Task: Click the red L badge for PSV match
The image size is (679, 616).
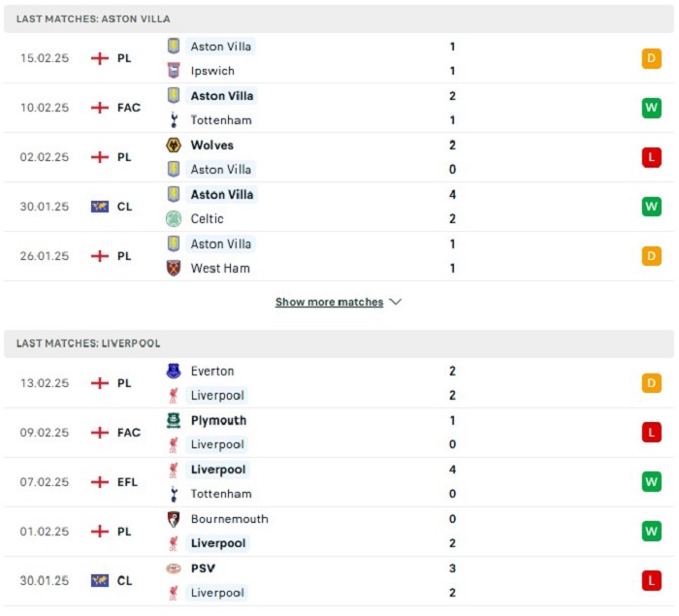Action: point(651,580)
